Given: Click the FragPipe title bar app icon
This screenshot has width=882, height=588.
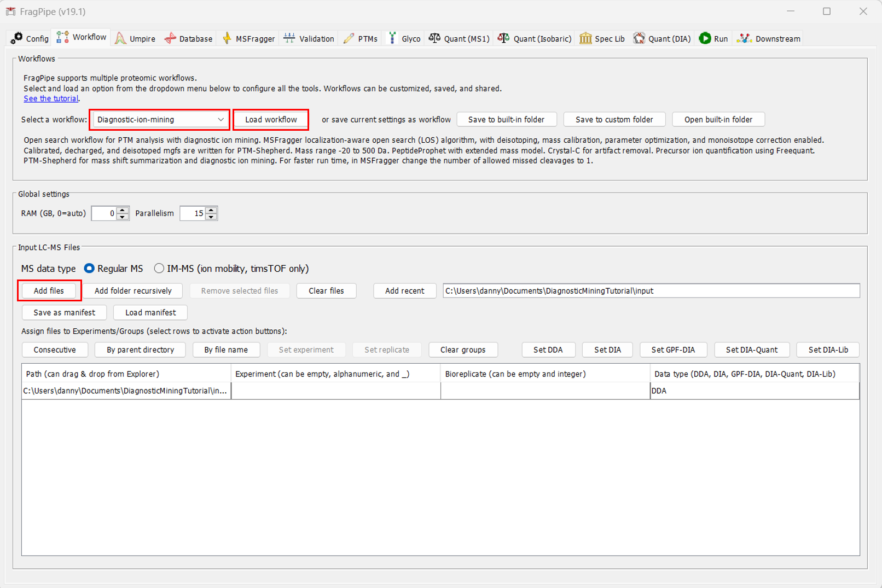Looking at the screenshot, I should 10,11.
